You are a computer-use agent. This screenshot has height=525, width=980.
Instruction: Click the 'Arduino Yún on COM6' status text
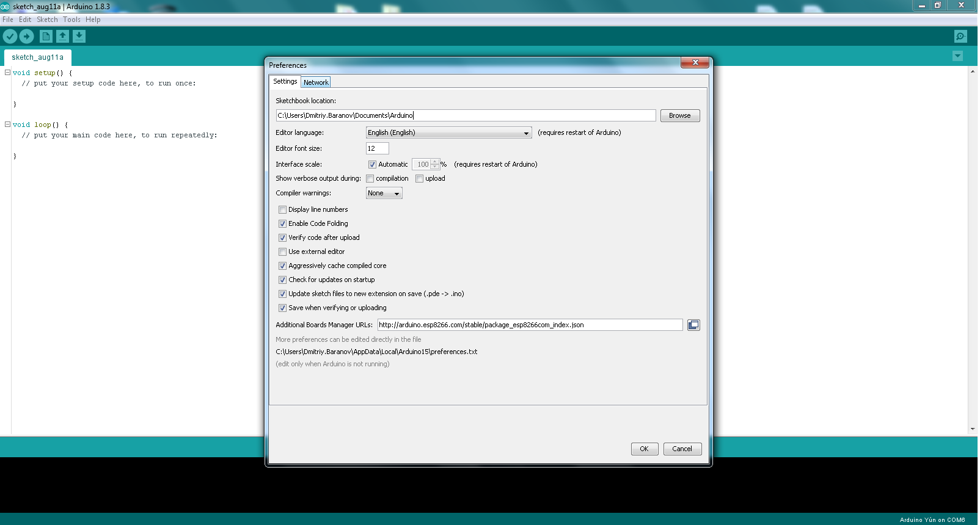932,520
